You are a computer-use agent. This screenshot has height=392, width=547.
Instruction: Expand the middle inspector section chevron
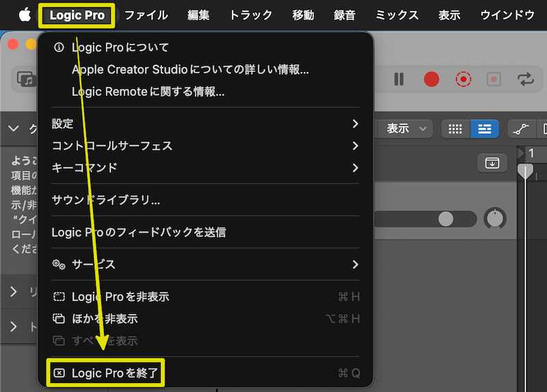pyautogui.click(x=14, y=291)
